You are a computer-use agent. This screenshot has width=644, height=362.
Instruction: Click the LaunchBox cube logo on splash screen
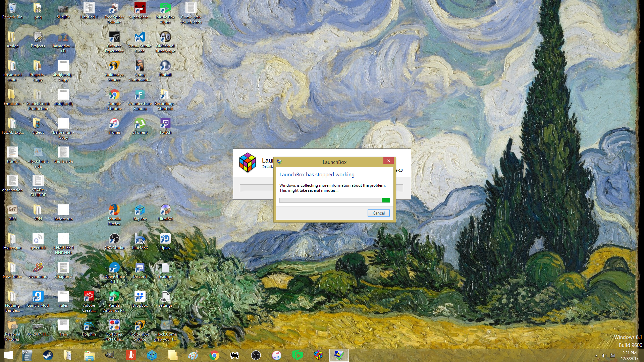(x=248, y=162)
